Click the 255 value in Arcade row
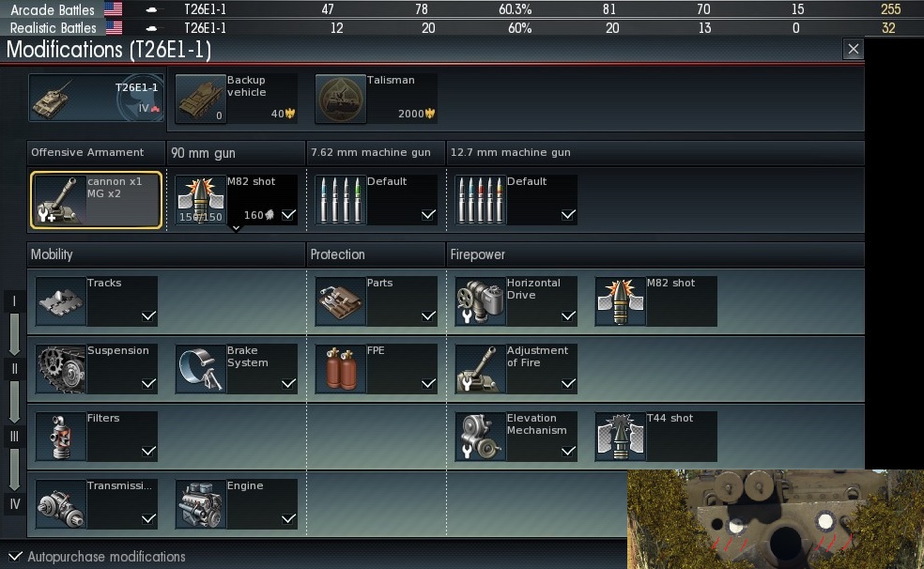 [890, 9]
